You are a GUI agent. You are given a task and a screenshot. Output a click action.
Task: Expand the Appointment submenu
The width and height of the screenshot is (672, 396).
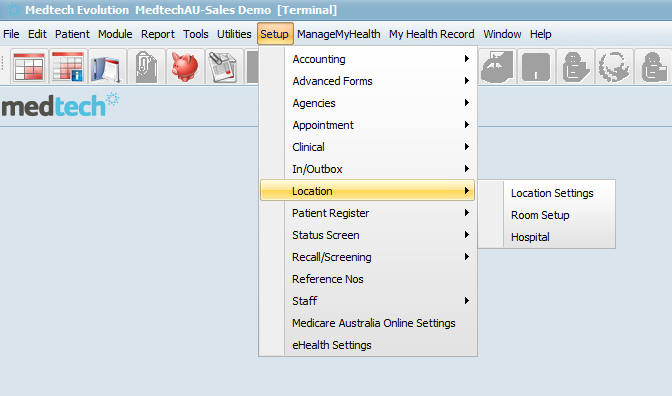pyautogui.click(x=369, y=125)
